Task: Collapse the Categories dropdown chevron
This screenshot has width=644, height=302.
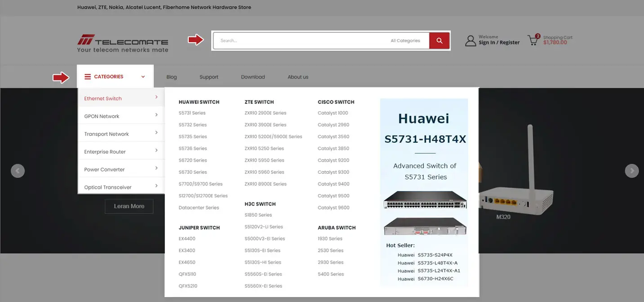Action: 143,77
